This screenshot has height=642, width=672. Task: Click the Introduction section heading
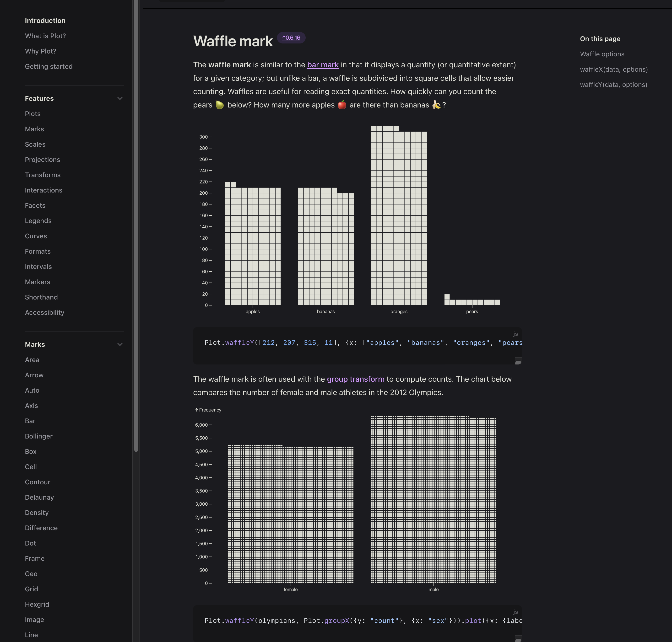pos(45,21)
